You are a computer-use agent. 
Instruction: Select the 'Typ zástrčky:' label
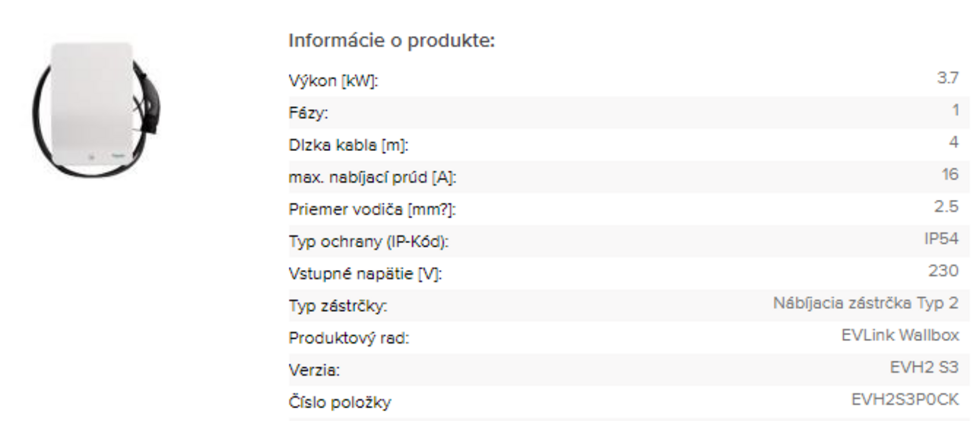[x=338, y=306]
